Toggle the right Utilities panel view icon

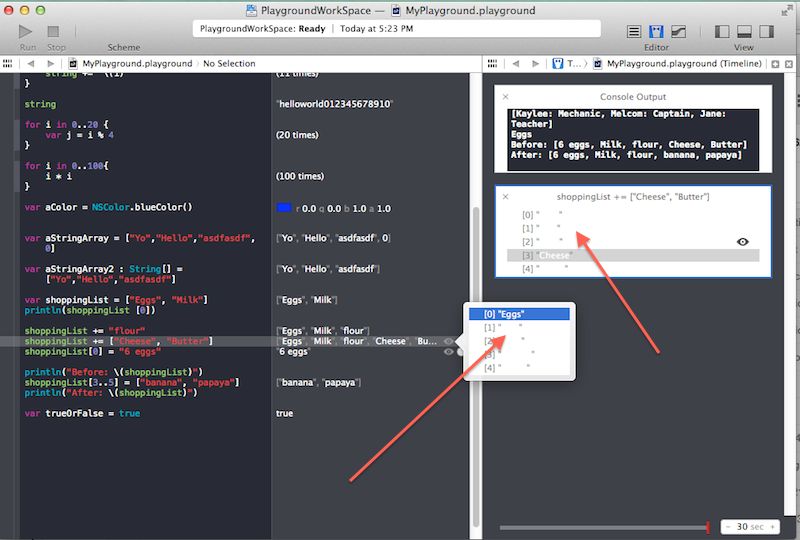(766, 32)
